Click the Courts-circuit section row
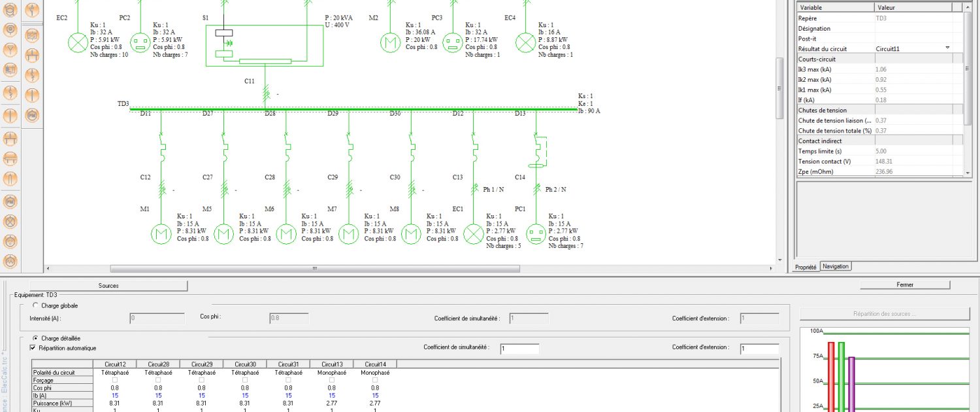 click(x=880, y=59)
